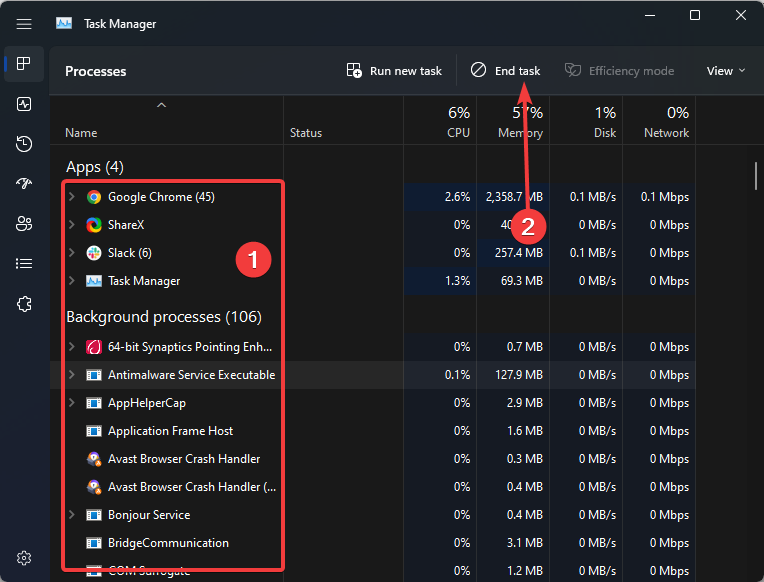Click the 257.4 MB memory value for Slack
The image size is (764, 582).
click(x=518, y=253)
